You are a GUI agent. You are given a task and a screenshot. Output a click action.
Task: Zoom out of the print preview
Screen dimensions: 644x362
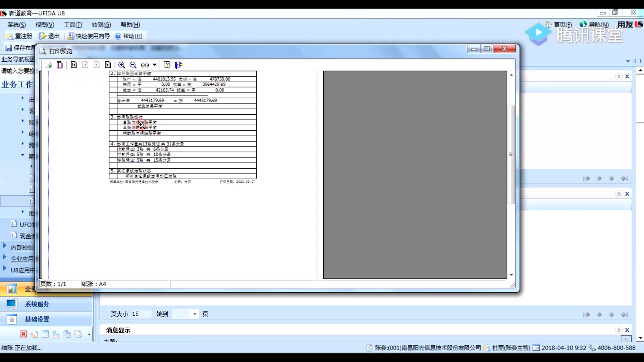(133, 65)
